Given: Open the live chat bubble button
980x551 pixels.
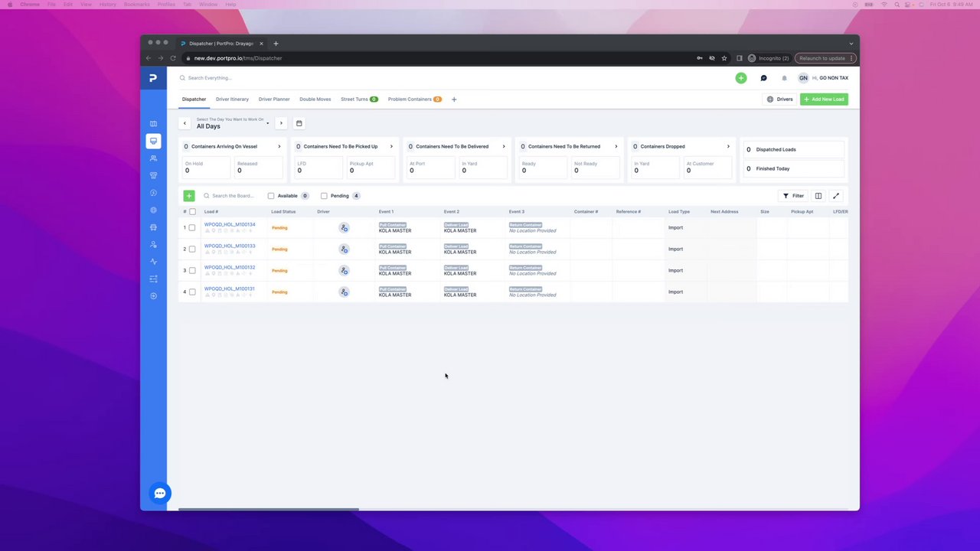Looking at the screenshot, I should [159, 494].
